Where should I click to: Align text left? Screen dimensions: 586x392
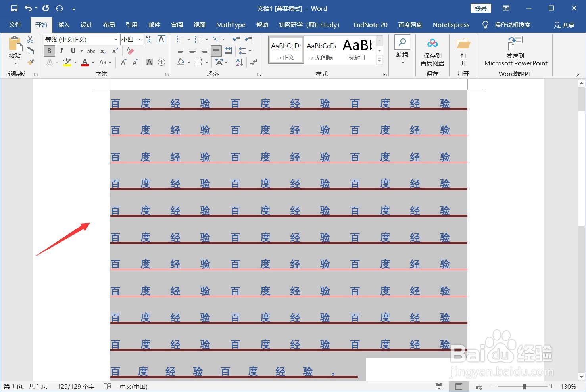tap(181, 51)
